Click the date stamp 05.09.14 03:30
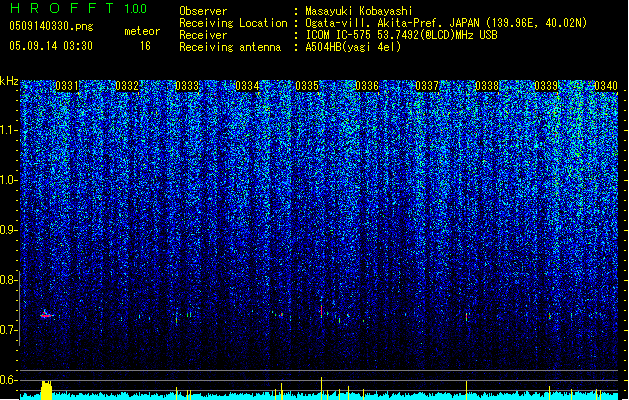 click(51, 46)
